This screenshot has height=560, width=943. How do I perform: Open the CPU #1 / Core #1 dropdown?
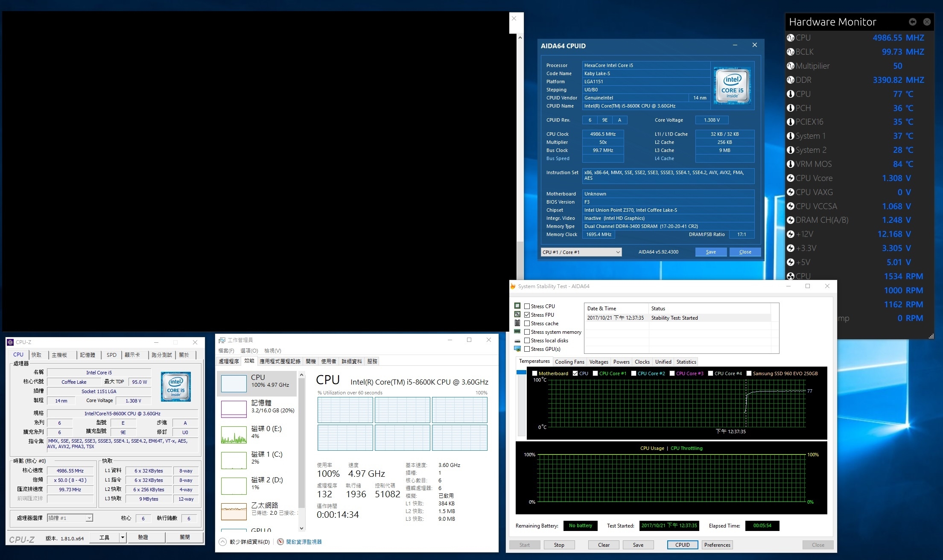coord(581,252)
